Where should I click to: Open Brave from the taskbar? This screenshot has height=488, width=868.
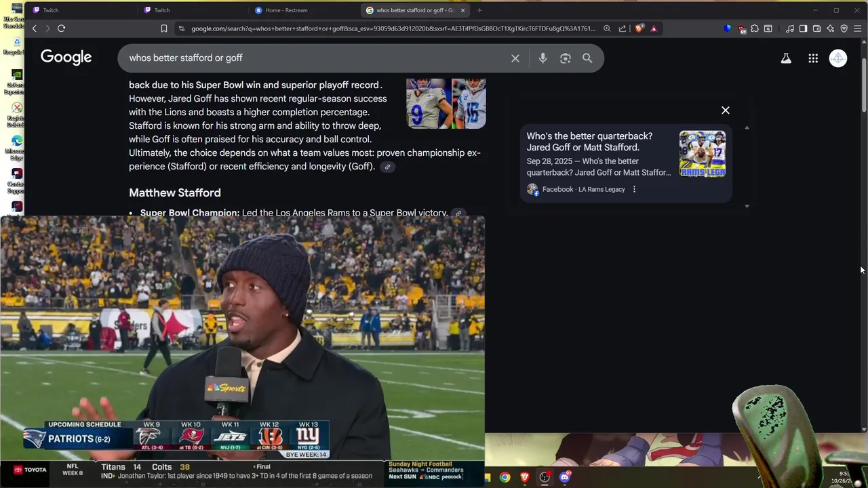click(525, 477)
